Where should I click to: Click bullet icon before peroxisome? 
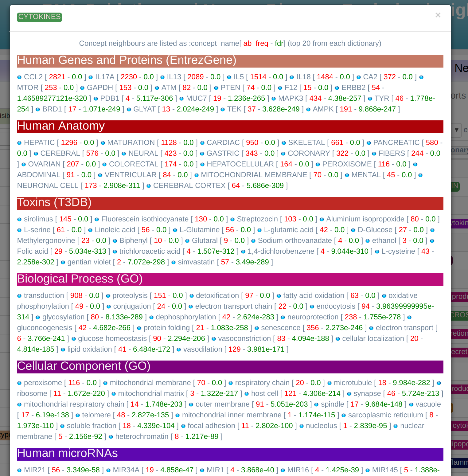click(19, 383)
